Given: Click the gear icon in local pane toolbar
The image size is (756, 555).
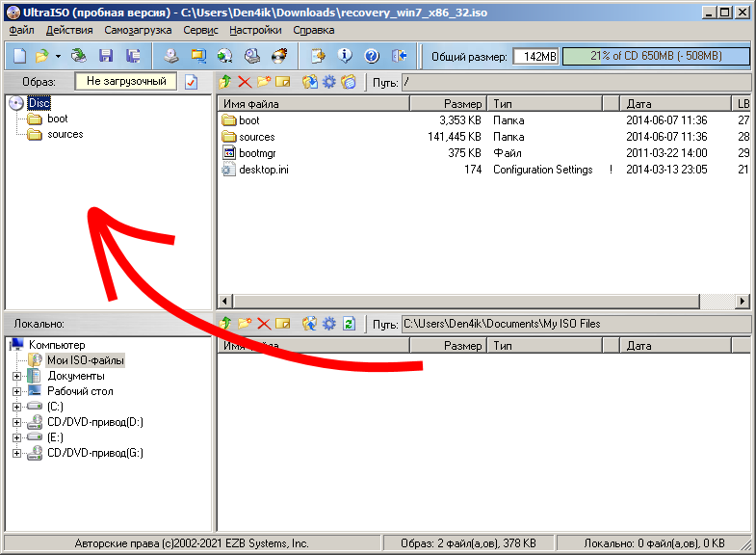Looking at the screenshot, I should 328,324.
